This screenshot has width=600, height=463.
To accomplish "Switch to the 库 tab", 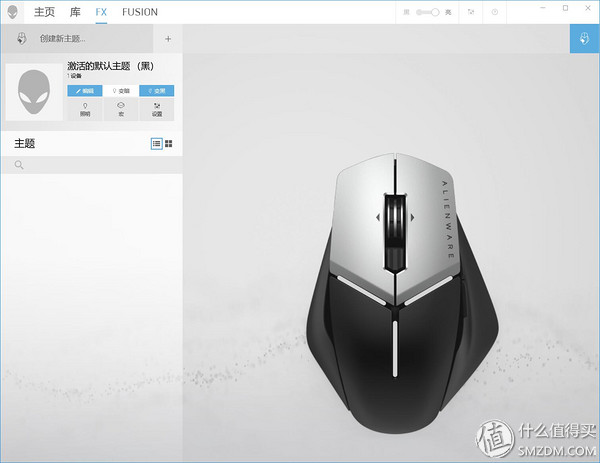I will click(x=75, y=12).
